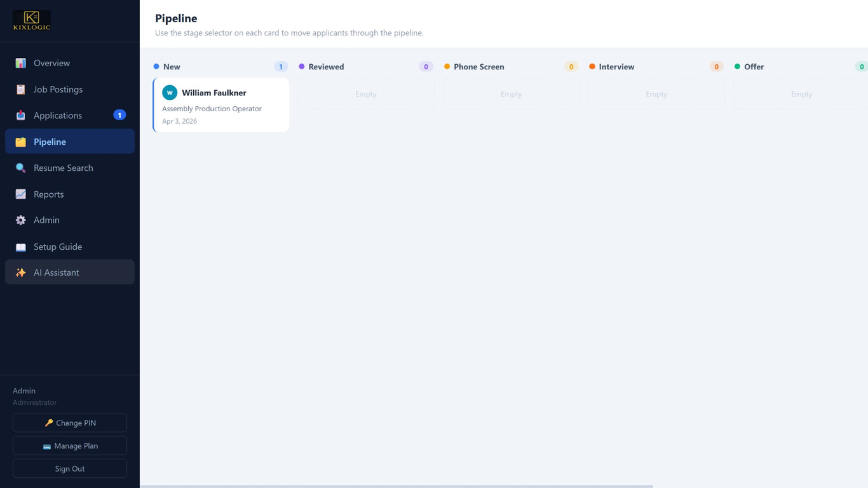This screenshot has height=488, width=868.
Task: Click the Applications inbox icon
Action: click(x=20, y=116)
